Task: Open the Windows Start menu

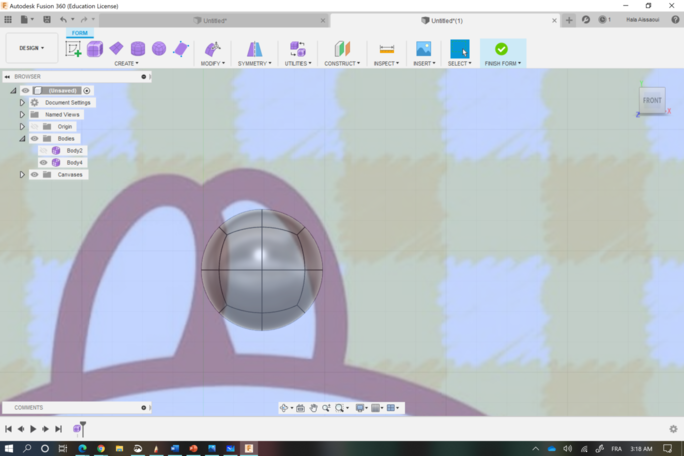Action: 8,448
